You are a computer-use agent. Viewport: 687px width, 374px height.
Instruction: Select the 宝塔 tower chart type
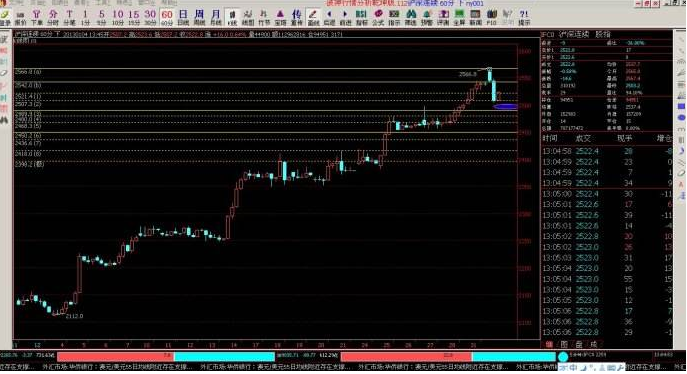pyautogui.click(x=280, y=18)
